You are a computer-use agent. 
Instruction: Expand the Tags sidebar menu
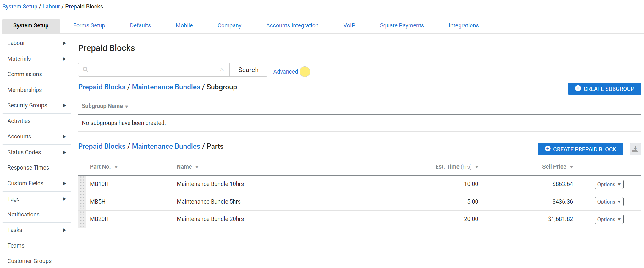(64, 199)
